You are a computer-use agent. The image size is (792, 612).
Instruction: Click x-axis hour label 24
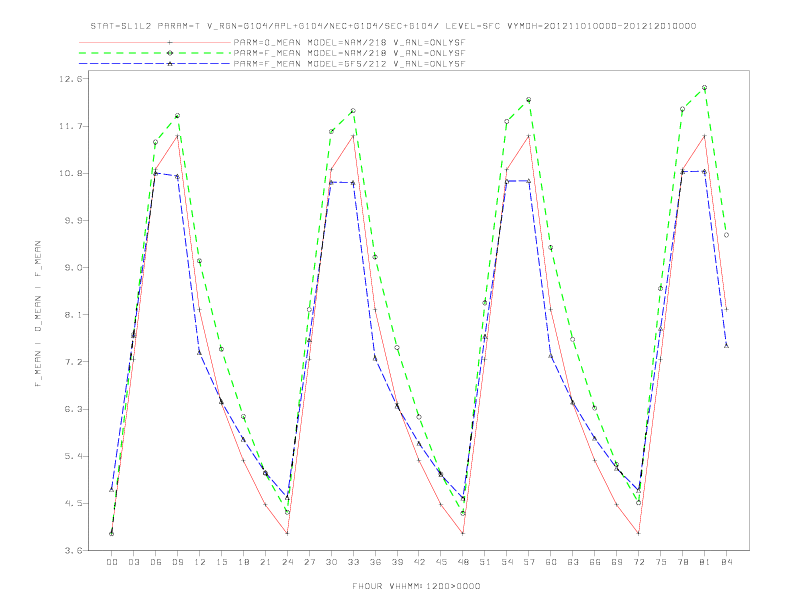[x=287, y=562]
